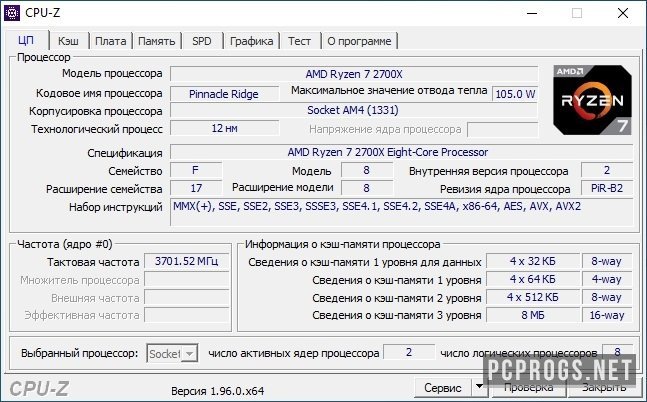Image resolution: width=647 pixels, height=402 pixels.
Task: Click the active cores count value 2
Action: click(409, 352)
